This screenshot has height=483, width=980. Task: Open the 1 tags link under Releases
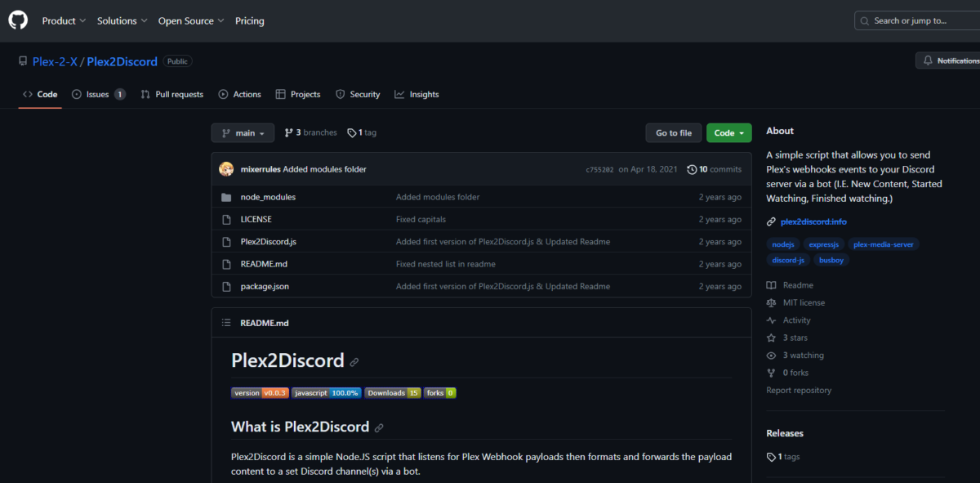click(783, 457)
